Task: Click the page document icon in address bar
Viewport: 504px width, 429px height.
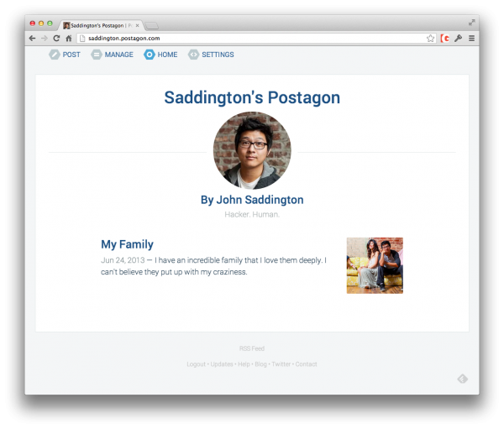Action: (82, 39)
